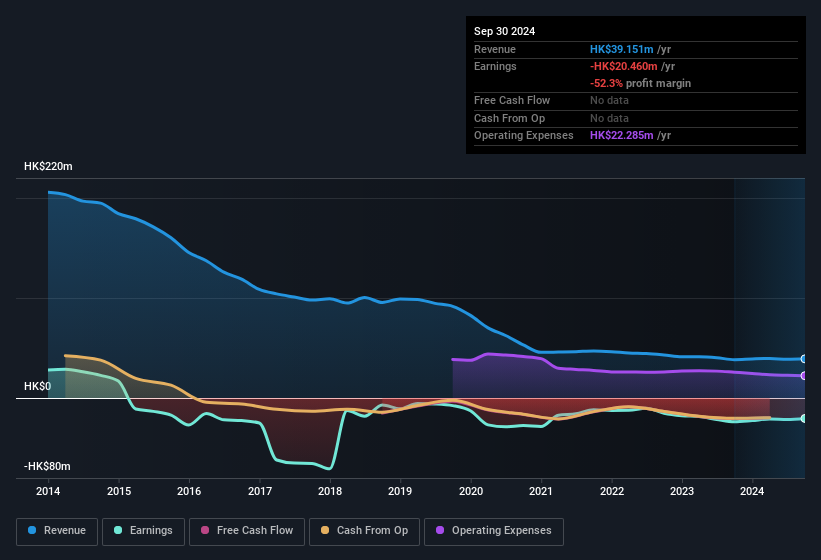Image resolution: width=821 pixels, height=560 pixels.
Task: Click the -HK$80m y-axis label
Action: click(47, 466)
